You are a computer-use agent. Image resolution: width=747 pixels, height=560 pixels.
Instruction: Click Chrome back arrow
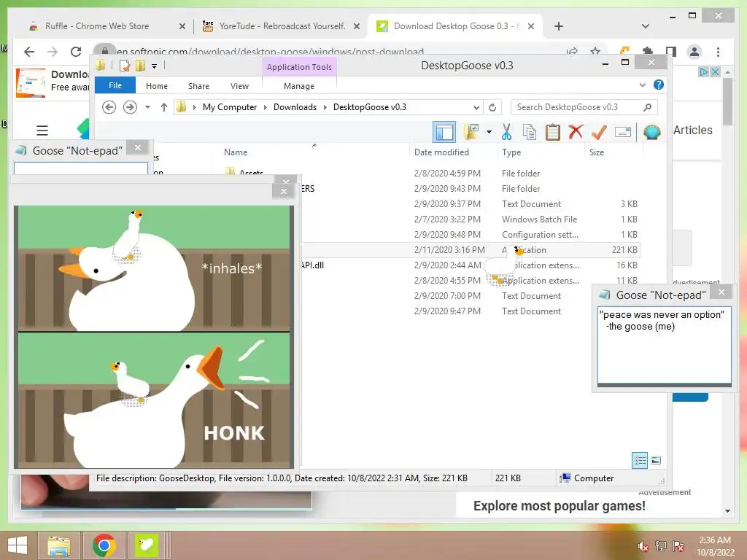coord(29,52)
